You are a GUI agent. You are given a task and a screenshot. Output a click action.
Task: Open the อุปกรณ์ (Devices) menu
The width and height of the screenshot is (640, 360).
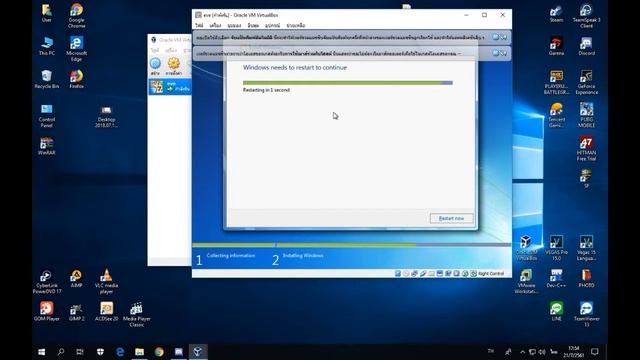(272, 25)
